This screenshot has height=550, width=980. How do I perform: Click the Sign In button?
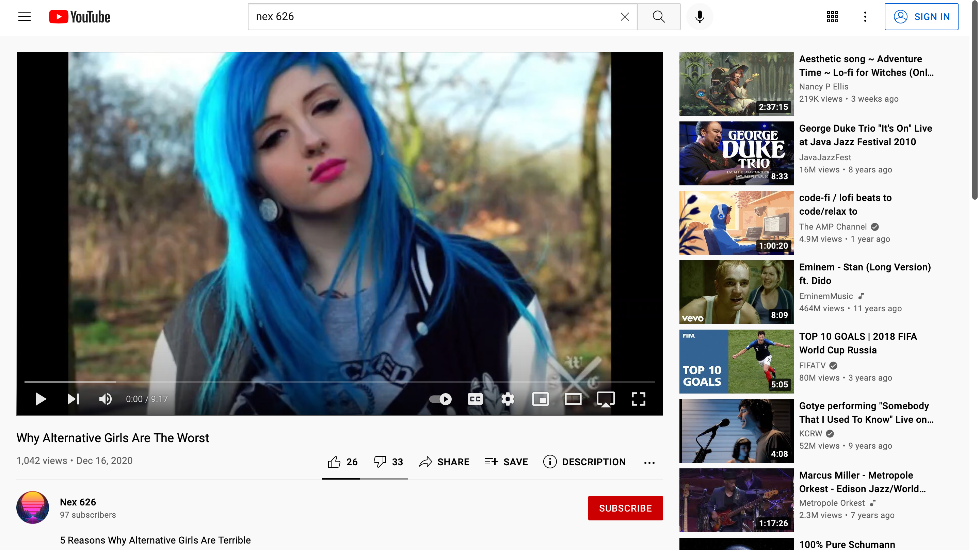pos(921,17)
